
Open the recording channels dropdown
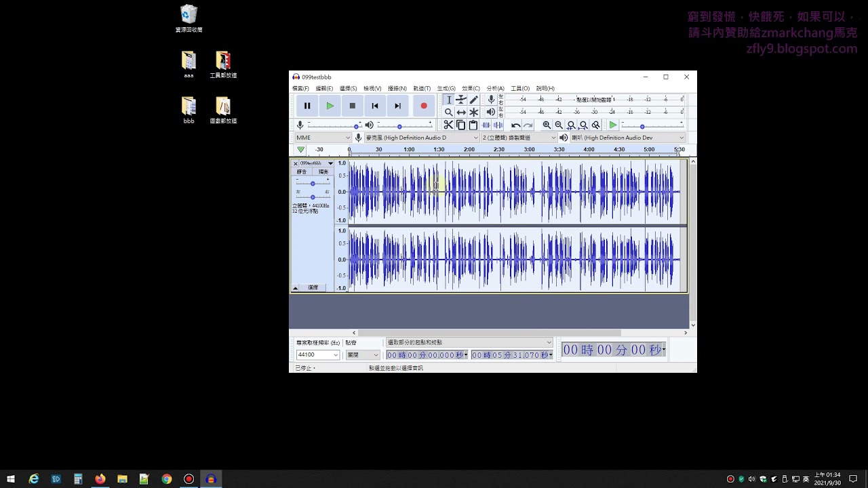point(519,138)
